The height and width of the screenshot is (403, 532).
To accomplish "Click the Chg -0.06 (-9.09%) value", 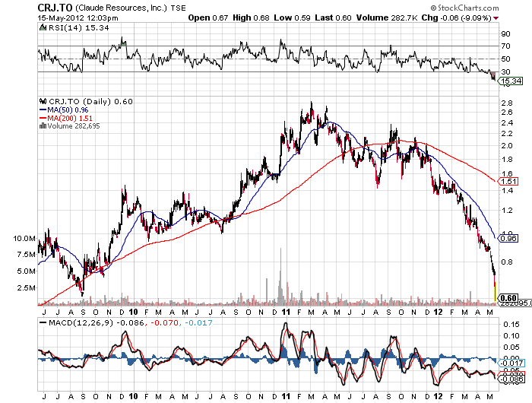I will pyautogui.click(x=456, y=17).
